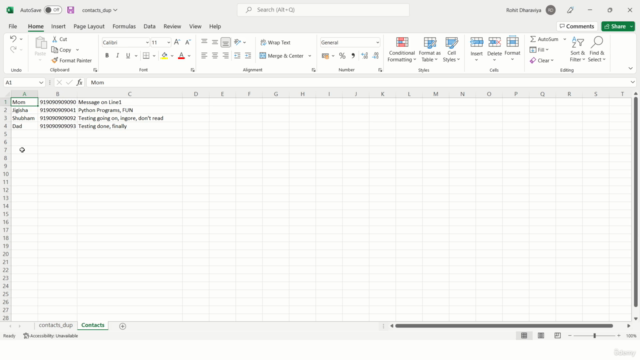
Task: Select the Format Painter tool
Action: coord(72,60)
